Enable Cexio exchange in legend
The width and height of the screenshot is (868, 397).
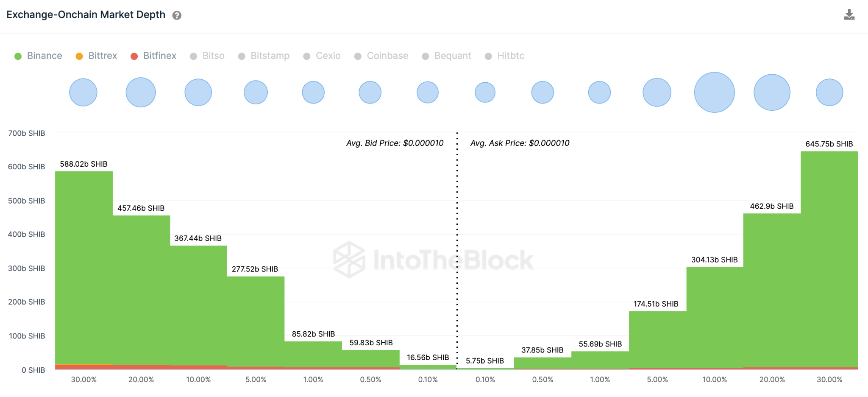tap(322, 56)
